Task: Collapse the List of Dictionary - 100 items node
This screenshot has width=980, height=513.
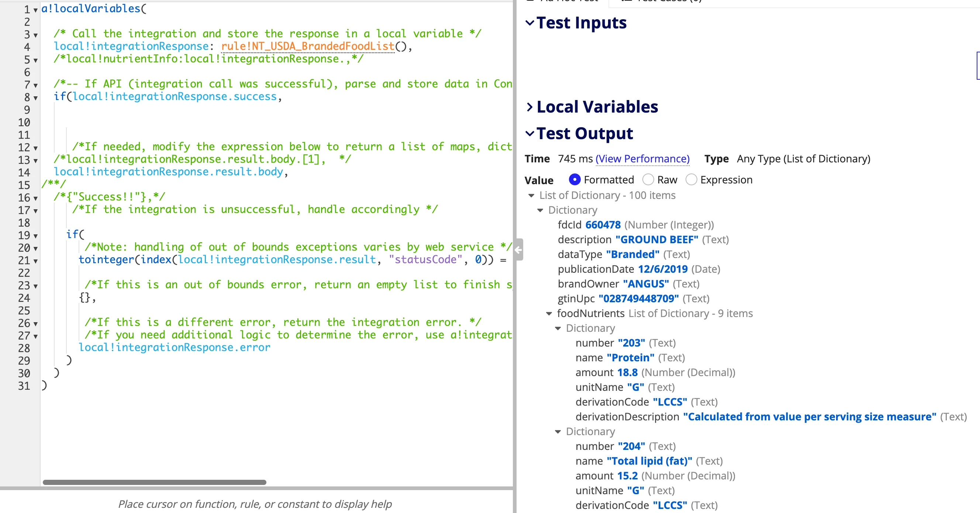Action: point(531,196)
